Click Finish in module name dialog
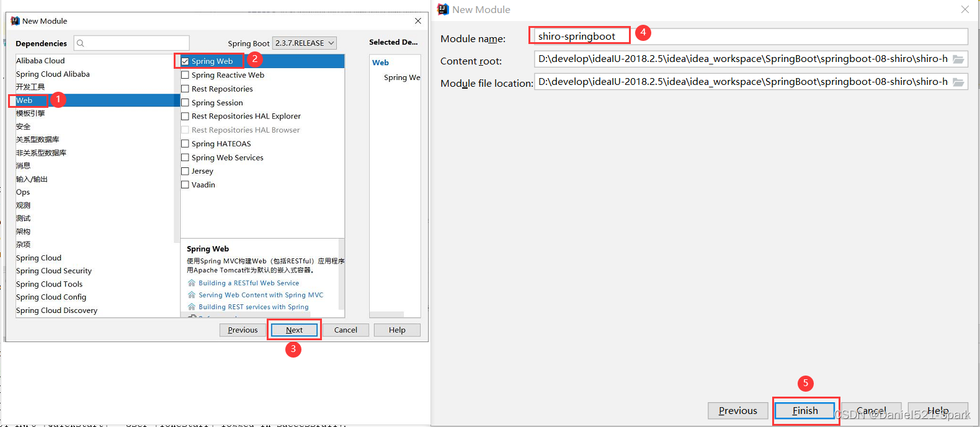Image resolution: width=980 pixels, height=427 pixels. [x=804, y=410]
